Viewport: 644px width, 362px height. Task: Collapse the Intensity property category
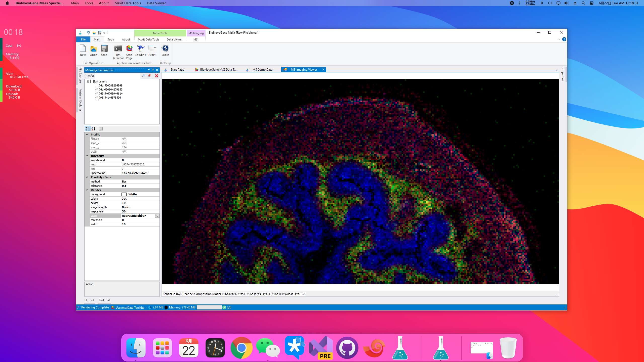87,156
